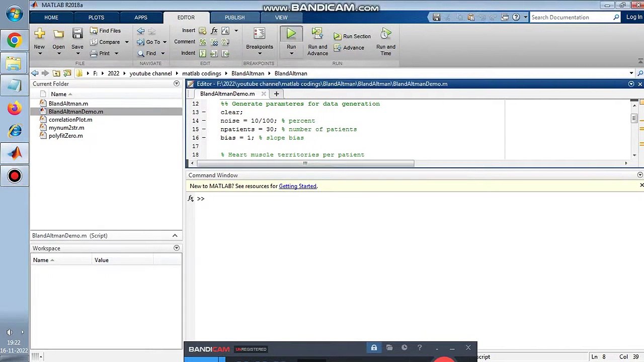Select BlandAltmanDemo.m in Current Folder
This screenshot has width=644, height=362.
(75, 112)
